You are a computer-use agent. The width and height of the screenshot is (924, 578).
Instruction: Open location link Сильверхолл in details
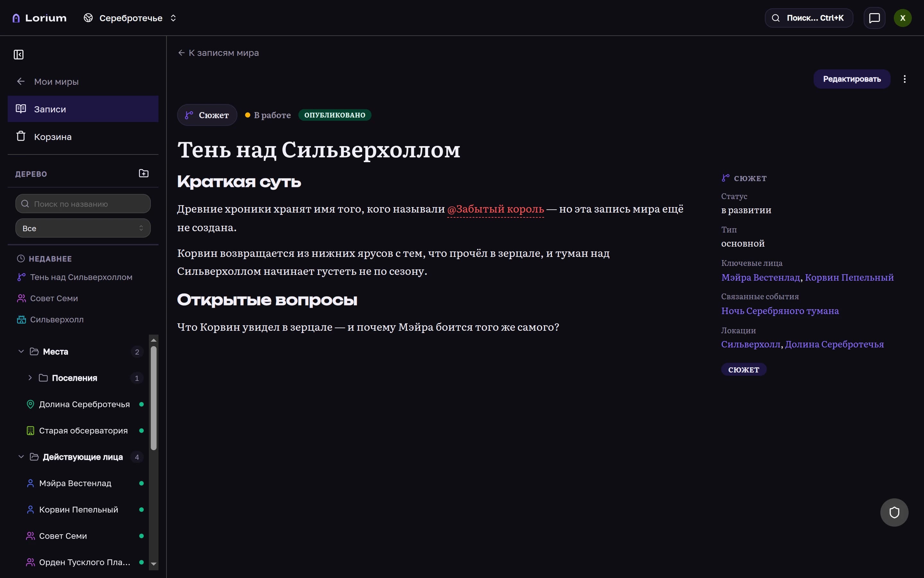click(750, 345)
